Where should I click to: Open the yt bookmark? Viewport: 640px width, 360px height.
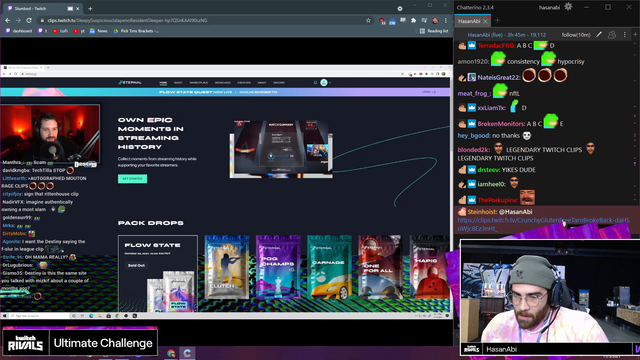click(x=79, y=31)
